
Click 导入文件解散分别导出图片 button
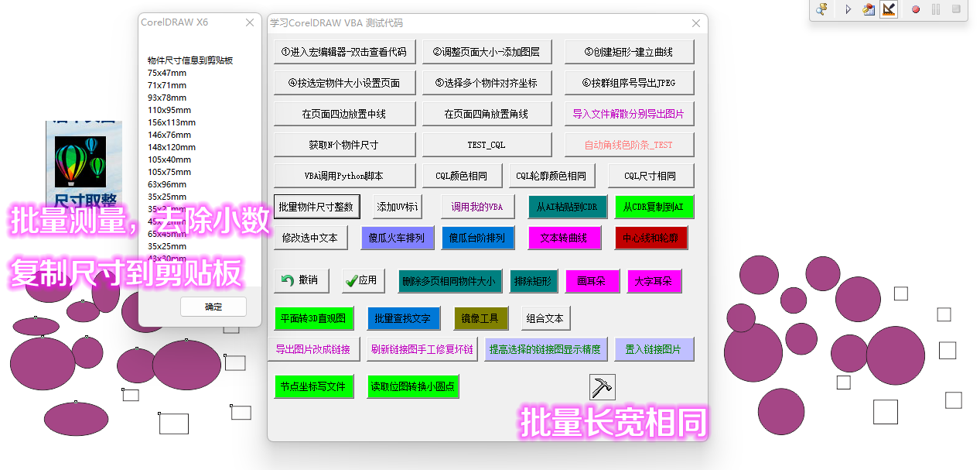630,114
